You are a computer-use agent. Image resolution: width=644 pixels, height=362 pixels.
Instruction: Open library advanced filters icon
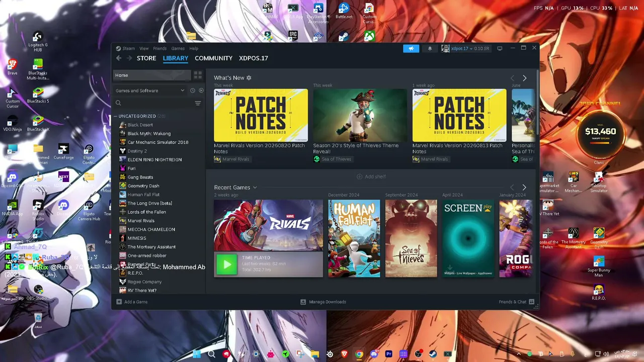point(198,103)
